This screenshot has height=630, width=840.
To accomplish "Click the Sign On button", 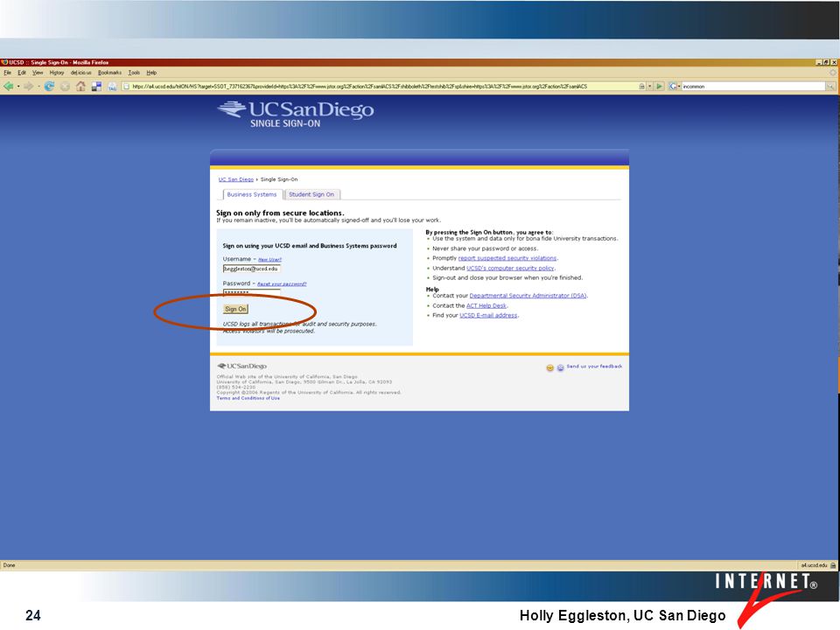I will coord(235,309).
